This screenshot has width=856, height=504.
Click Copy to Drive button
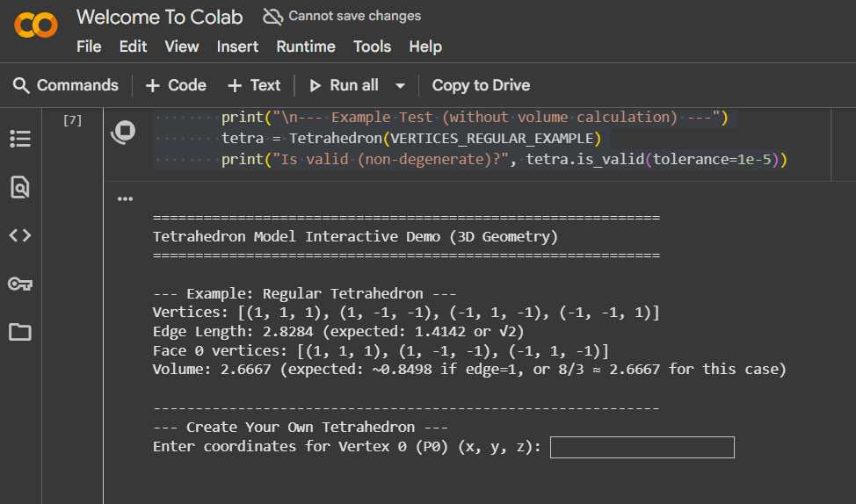point(481,85)
